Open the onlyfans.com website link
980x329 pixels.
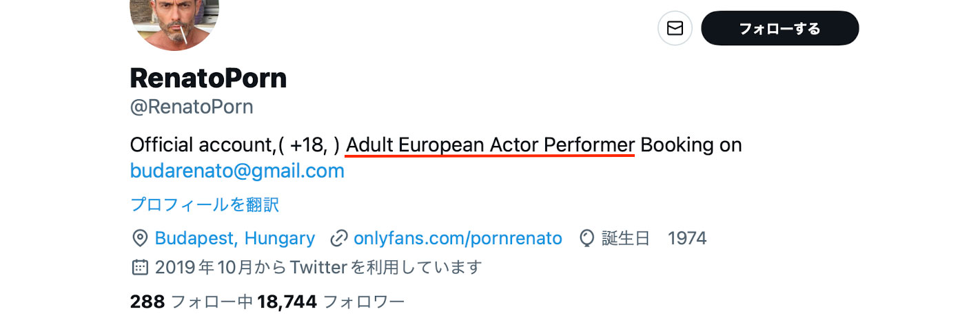(458, 239)
